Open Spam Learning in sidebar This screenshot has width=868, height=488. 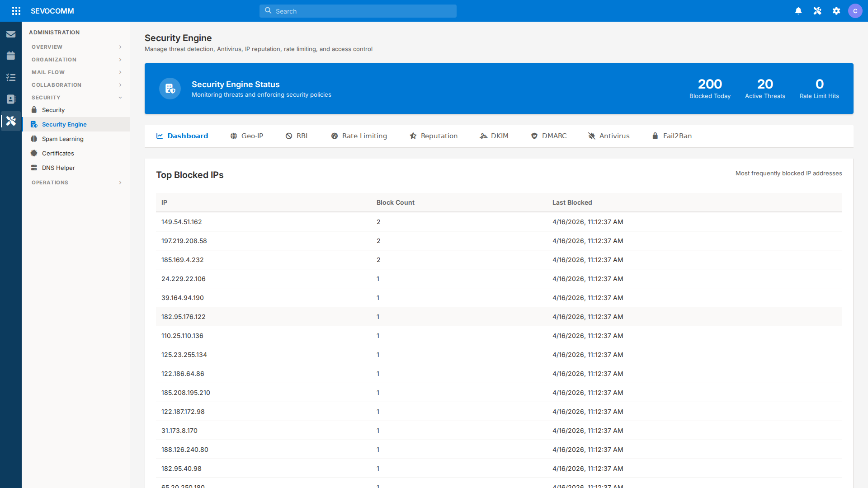(62, 139)
